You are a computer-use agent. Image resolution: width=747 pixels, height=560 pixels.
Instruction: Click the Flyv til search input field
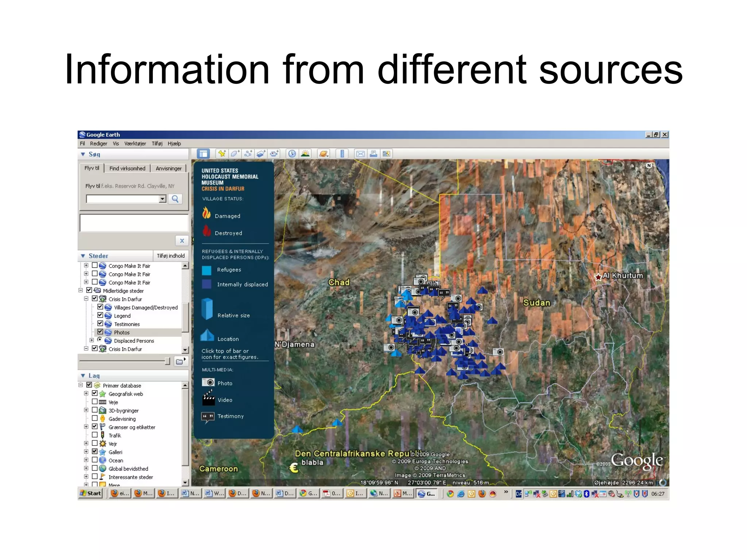[x=123, y=199]
